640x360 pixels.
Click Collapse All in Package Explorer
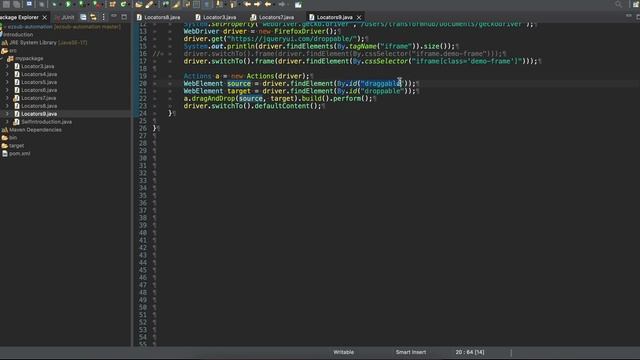[x=83, y=17]
